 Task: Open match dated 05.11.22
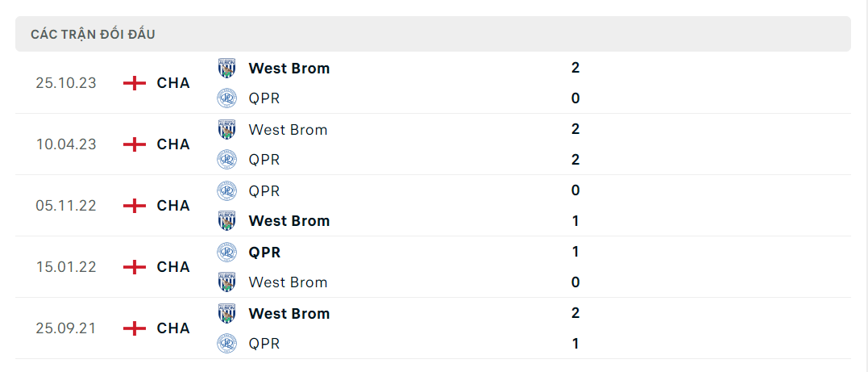tap(433, 206)
